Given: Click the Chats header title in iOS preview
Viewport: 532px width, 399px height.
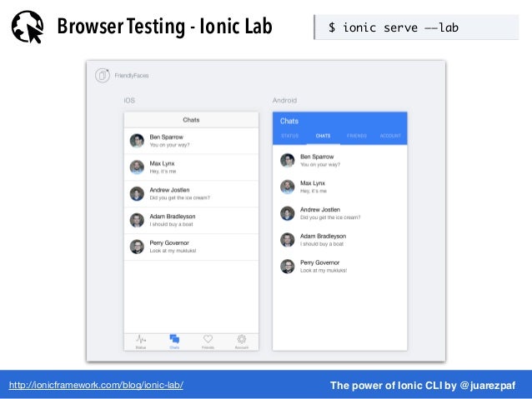Looking at the screenshot, I should [191, 120].
